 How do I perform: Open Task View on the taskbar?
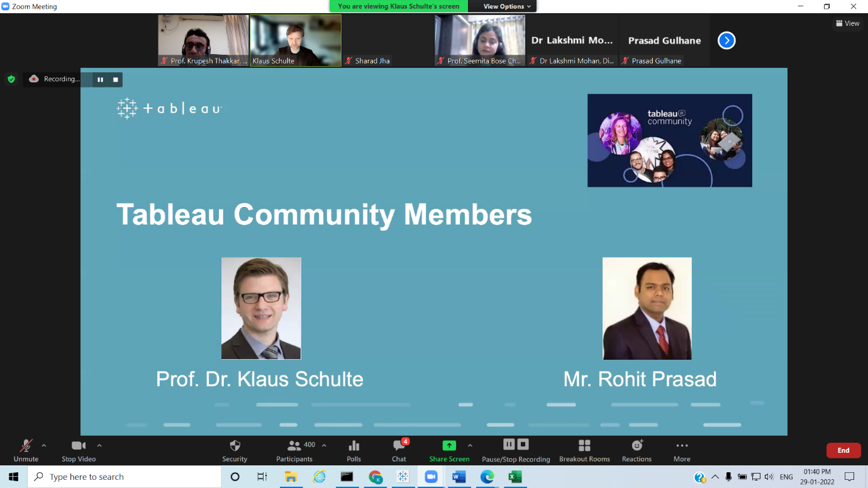point(262,477)
